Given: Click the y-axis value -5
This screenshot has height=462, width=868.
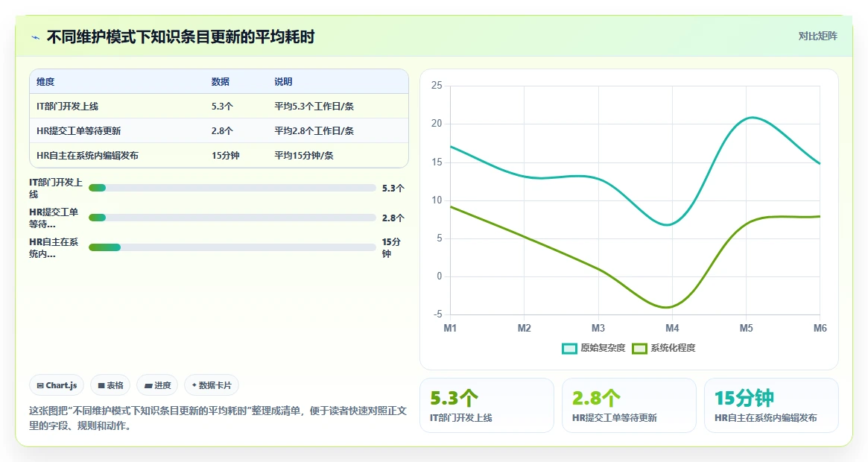Looking at the screenshot, I should [x=438, y=314].
